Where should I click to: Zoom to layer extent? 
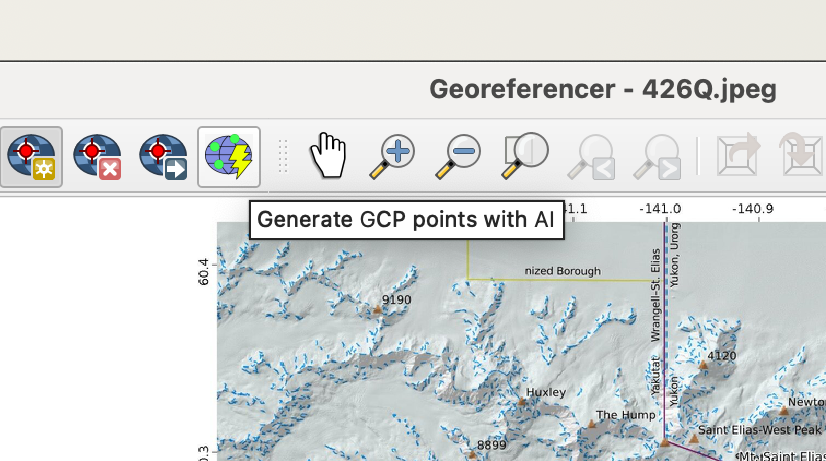[524, 157]
